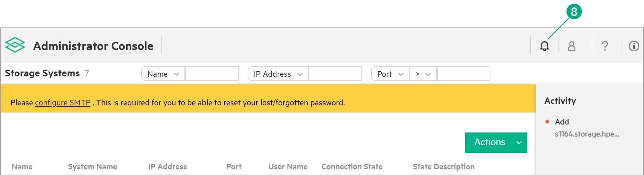
Task: Click the Port value input field
Action: [x=463, y=74]
